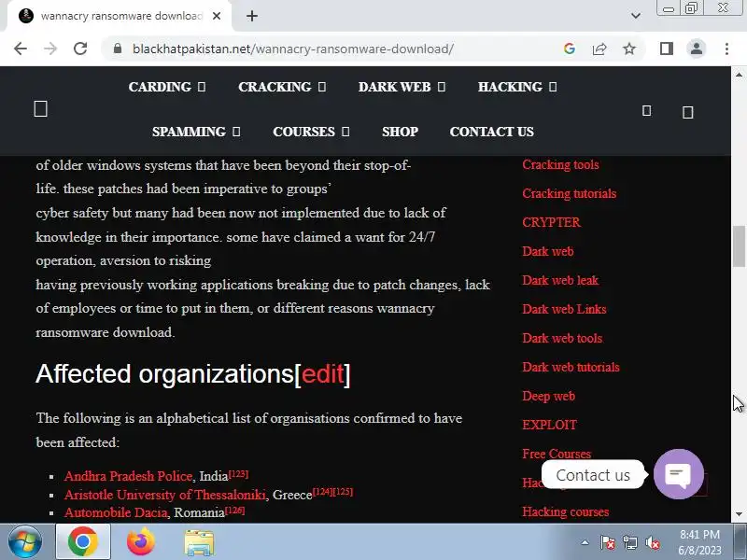Open citation reference 123
The image size is (747, 560).
[x=238, y=474]
